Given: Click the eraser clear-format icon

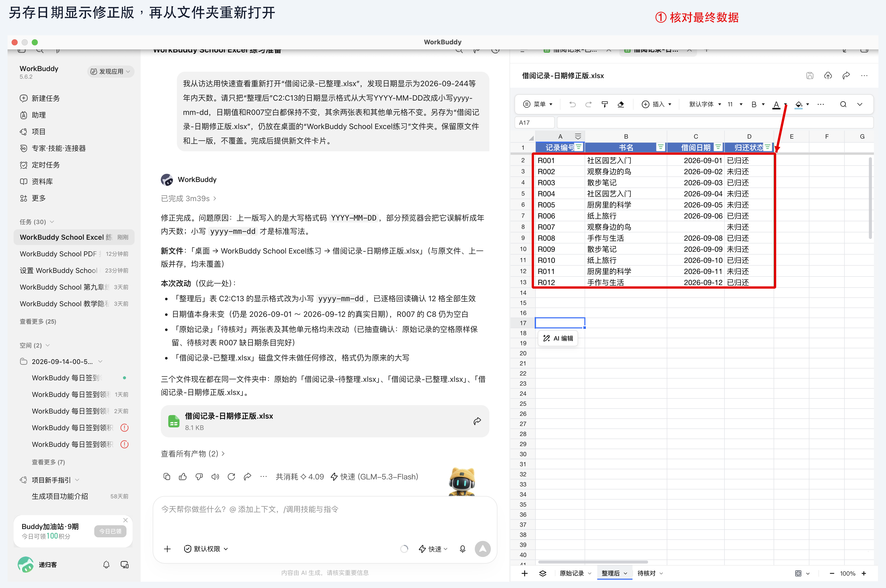Looking at the screenshot, I should point(621,104).
